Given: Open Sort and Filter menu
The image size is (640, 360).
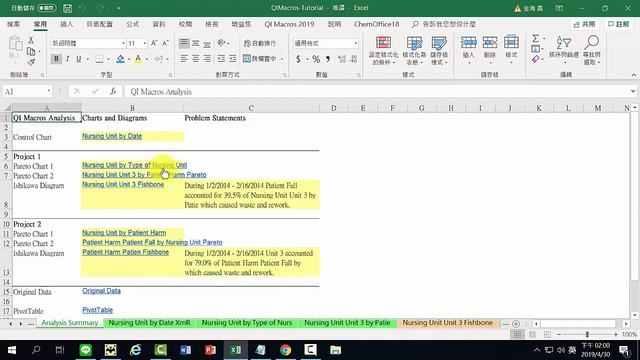Looking at the screenshot, I should pyautogui.click(x=564, y=50).
